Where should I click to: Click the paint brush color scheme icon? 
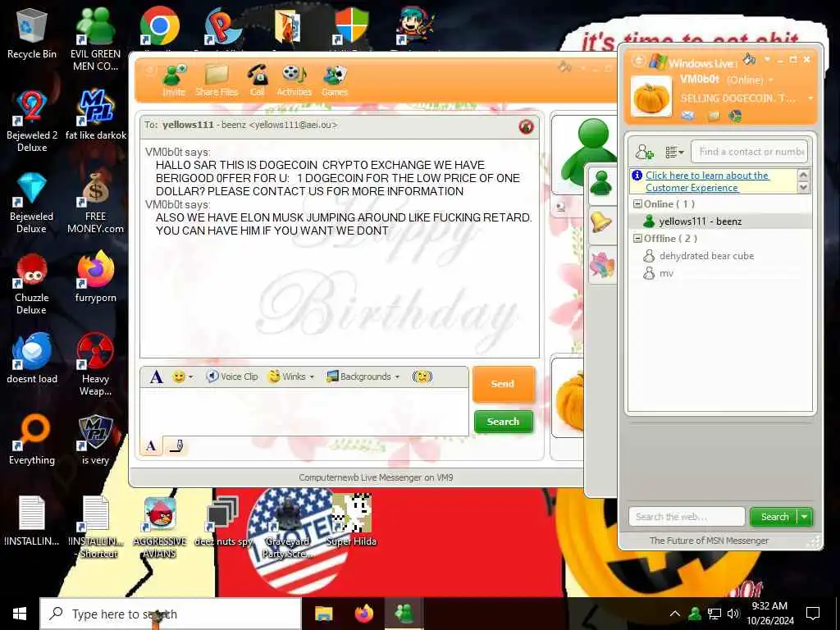click(749, 59)
